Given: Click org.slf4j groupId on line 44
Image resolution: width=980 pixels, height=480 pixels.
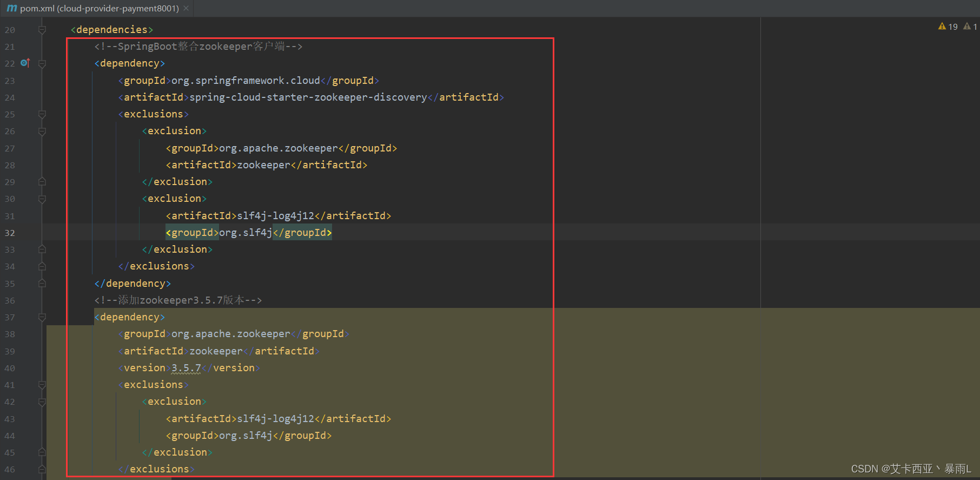Looking at the screenshot, I should click(x=246, y=436).
